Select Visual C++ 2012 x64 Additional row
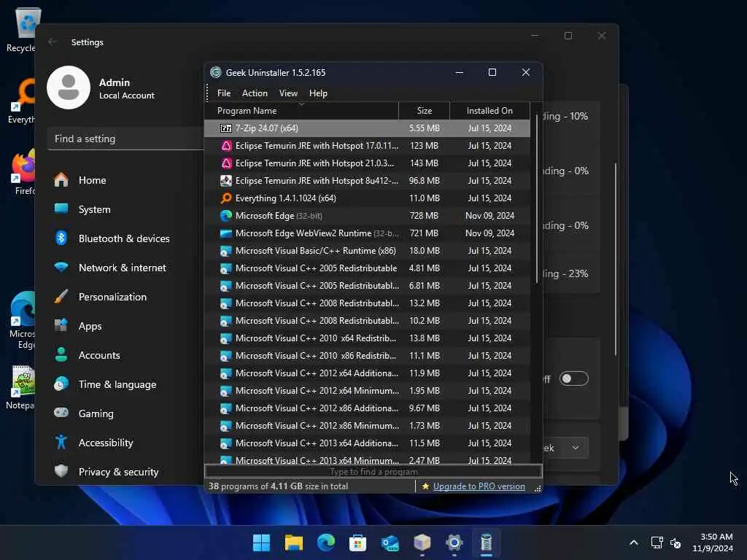Screen dimensions: 747x560 [x=368, y=373]
